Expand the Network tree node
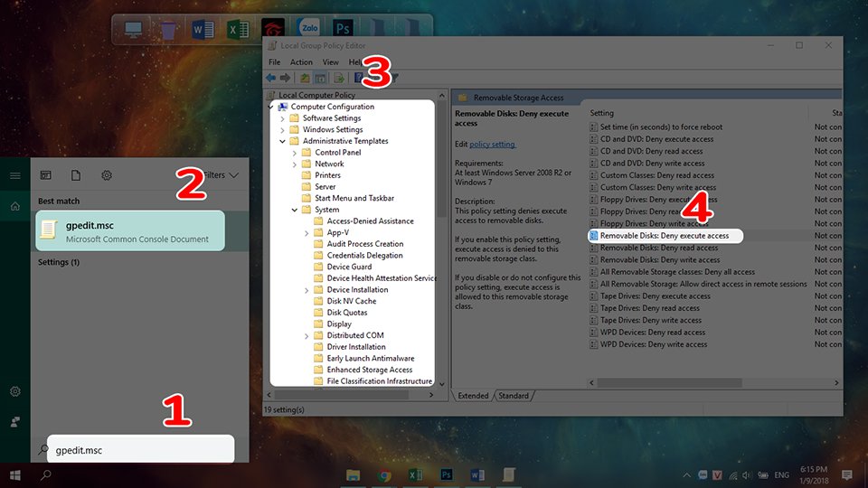868x488 pixels. click(x=295, y=164)
